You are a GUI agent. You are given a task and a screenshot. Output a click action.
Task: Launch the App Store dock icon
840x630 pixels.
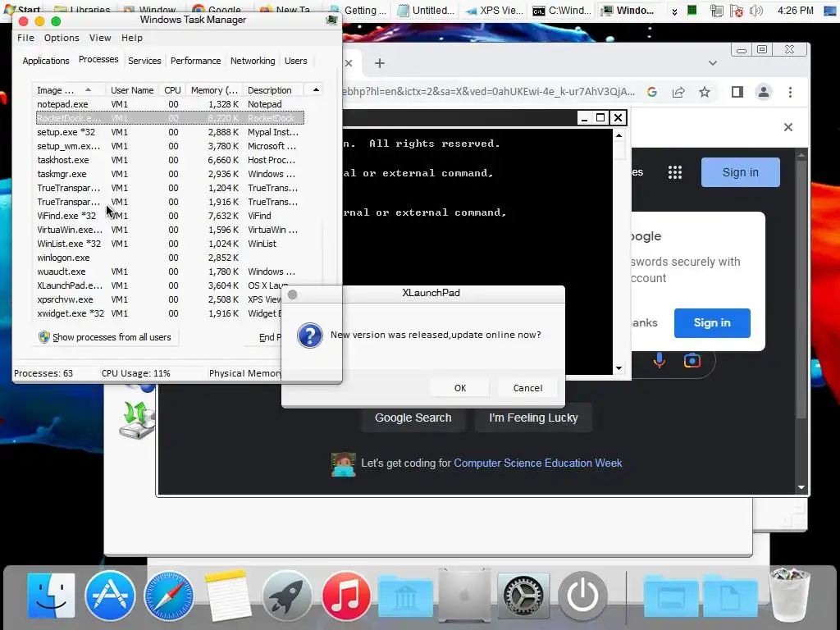pyautogui.click(x=110, y=596)
